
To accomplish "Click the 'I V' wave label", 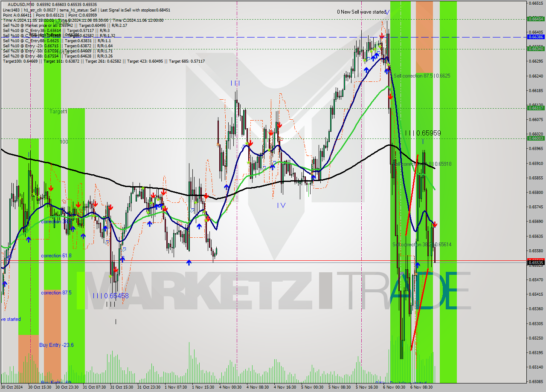I will (281, 205).
